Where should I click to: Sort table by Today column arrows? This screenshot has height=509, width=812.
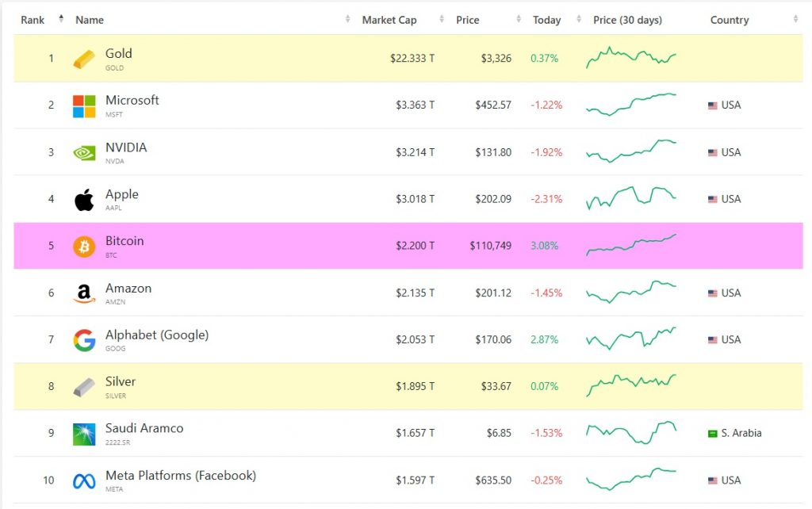click(x=578, y=19)
